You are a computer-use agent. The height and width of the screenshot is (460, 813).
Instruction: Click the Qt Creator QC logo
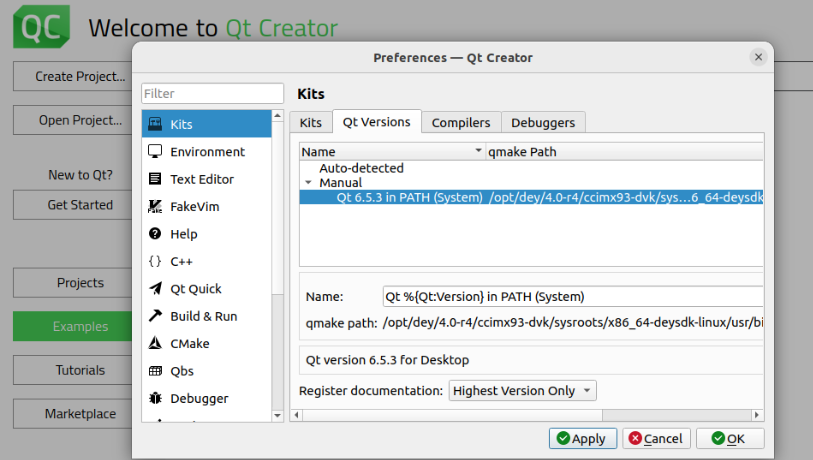click(x=41, y=26)
